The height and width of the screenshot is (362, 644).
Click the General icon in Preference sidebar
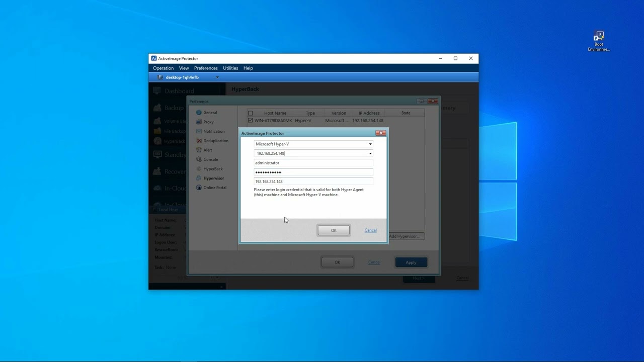click(x=199, y=113)
